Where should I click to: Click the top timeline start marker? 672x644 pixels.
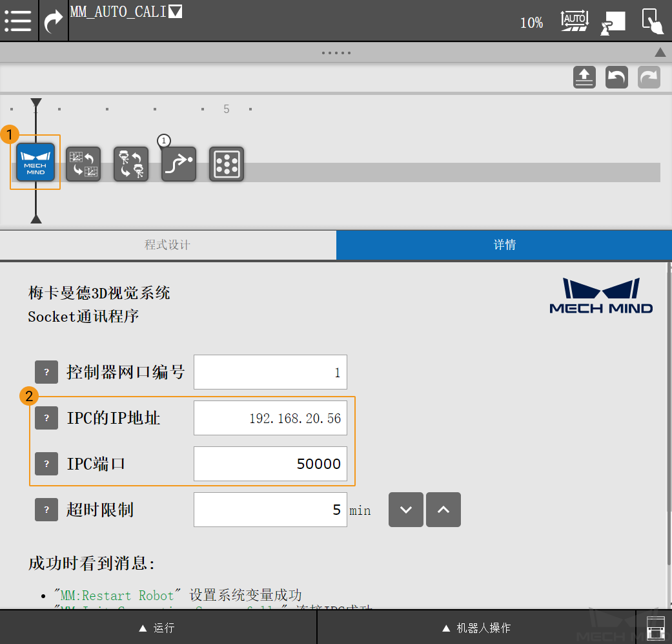click(36, 103)
